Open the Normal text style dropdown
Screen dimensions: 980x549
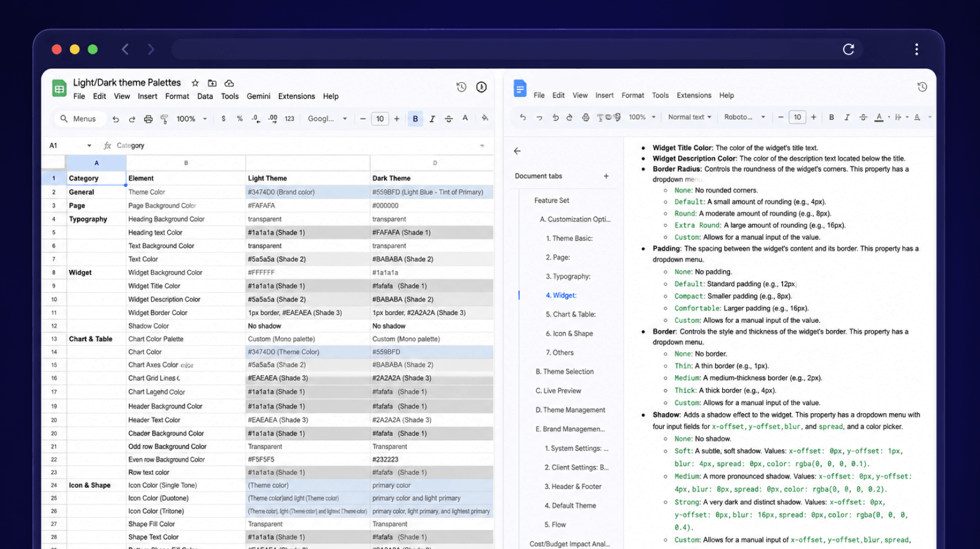689,117
